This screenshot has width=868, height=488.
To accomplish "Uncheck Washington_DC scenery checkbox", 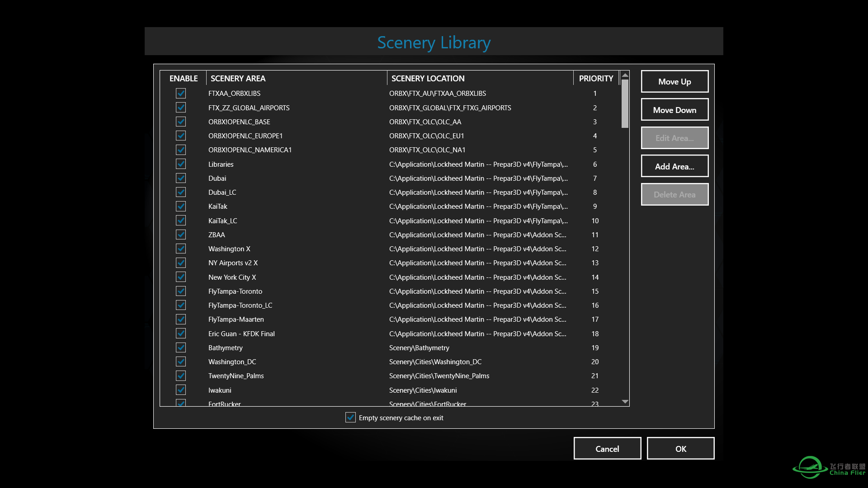I will (181, 361).
